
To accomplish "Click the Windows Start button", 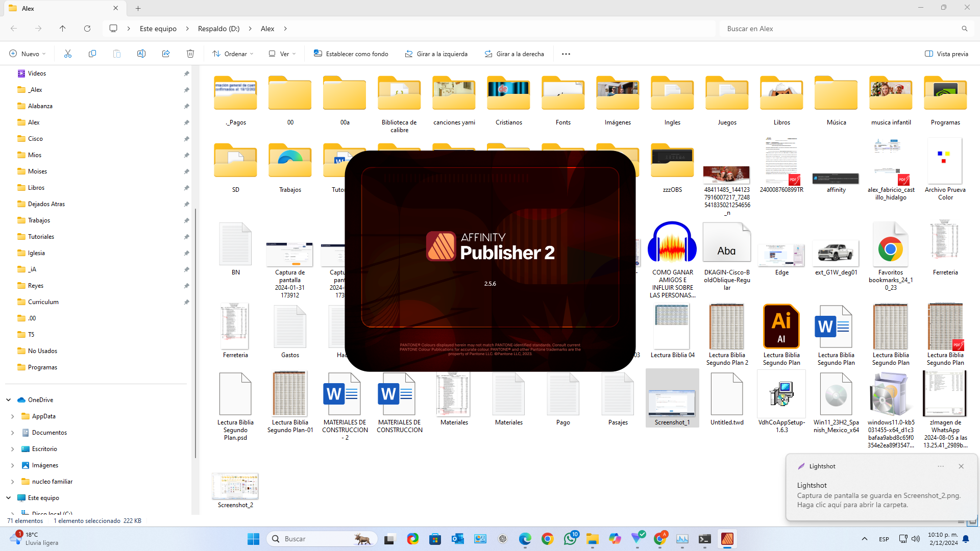I will (x=254, y=539).
